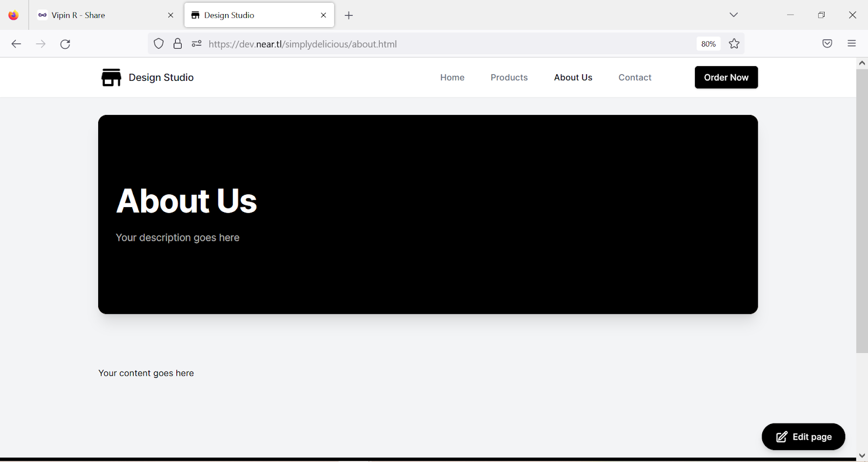Screen dimensions: 868x462
Task: Select About Us nav link
Action: point(573,78)
